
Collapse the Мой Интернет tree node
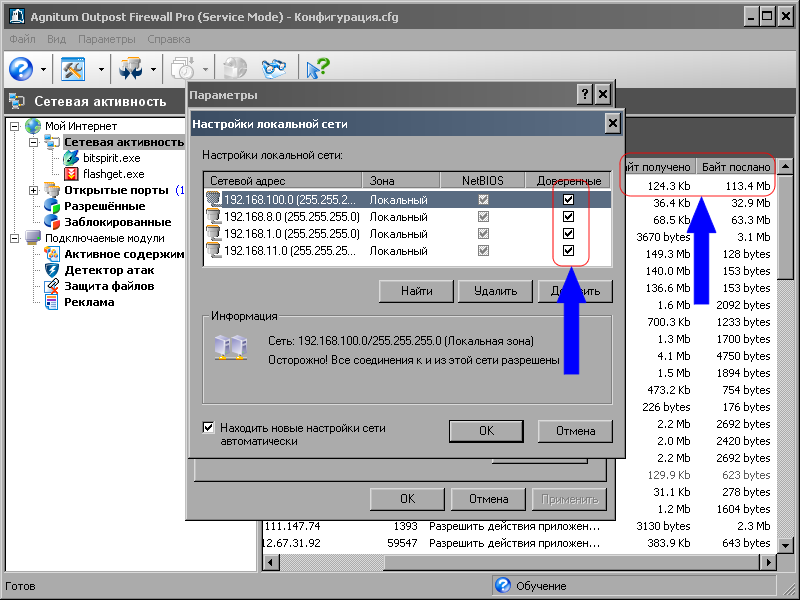pyautogui.click(x=15, y=126)
